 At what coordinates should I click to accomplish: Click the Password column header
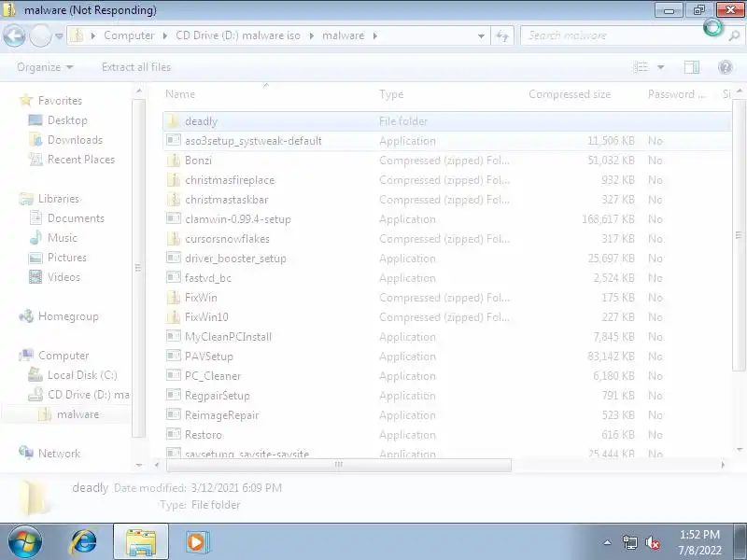(676, 94)
